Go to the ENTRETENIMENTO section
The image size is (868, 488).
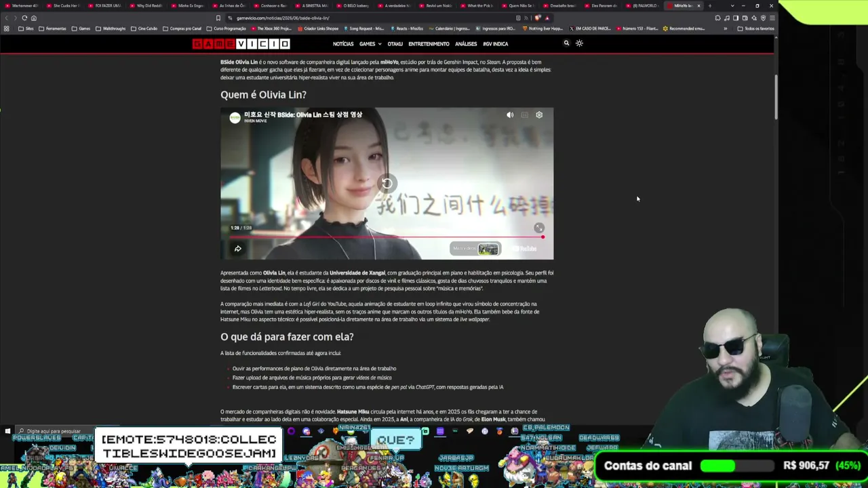[429, 44]
